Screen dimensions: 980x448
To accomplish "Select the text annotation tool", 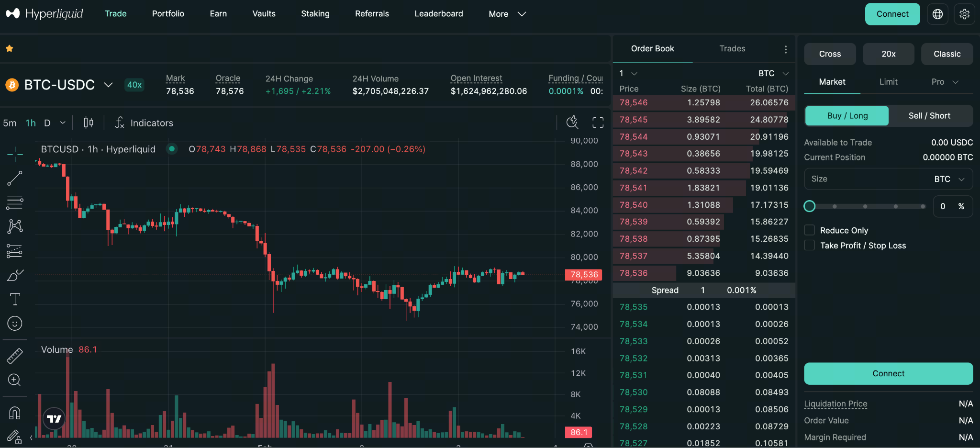I will pyautogui.click(x=14, y=299).
